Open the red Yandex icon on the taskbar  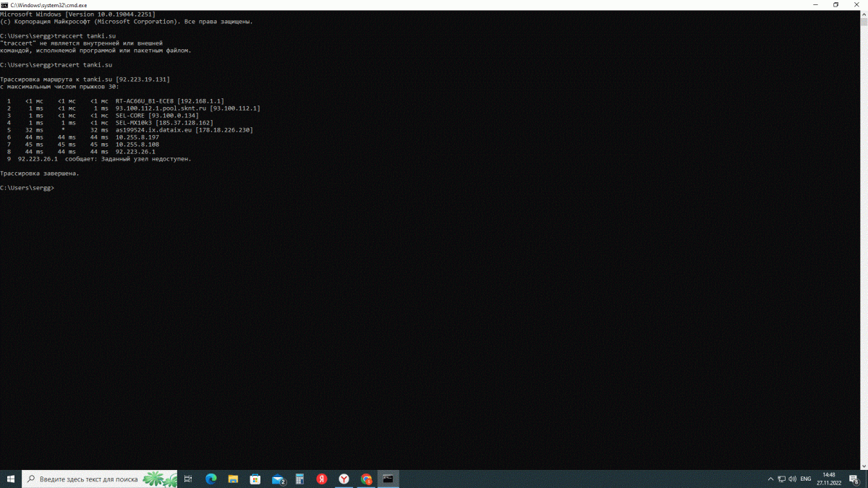322,479
